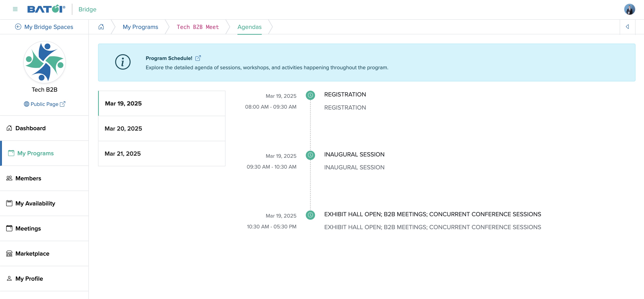Viewport: 644px width, 299px height.
Task: Open My Profile in the sidebar
Action: click(44, 279)
